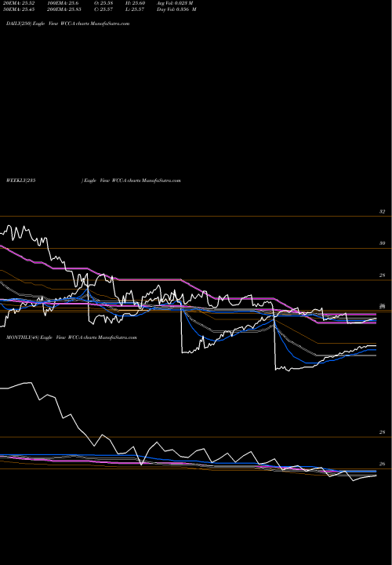Click the low price 'L:' value
The image size is (392, 565).
coord(135,9)
